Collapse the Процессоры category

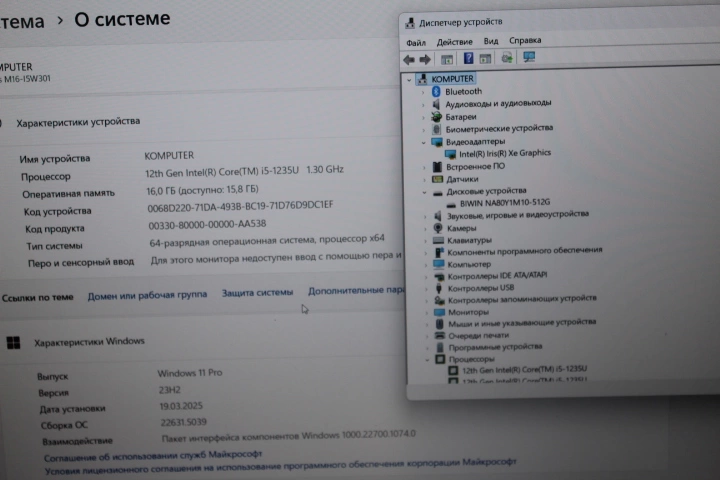click(x=427, y=359)
